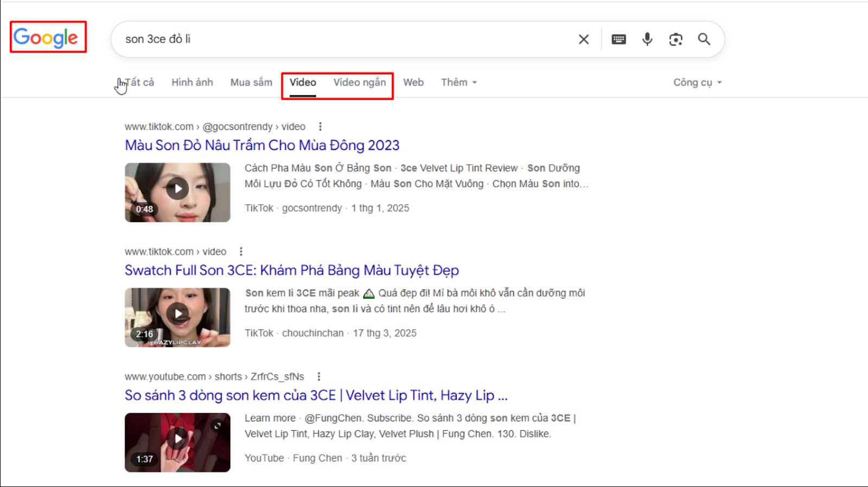868x487 pixels.
Task: Open the Mua sắm tab
Action: (251, 83)
